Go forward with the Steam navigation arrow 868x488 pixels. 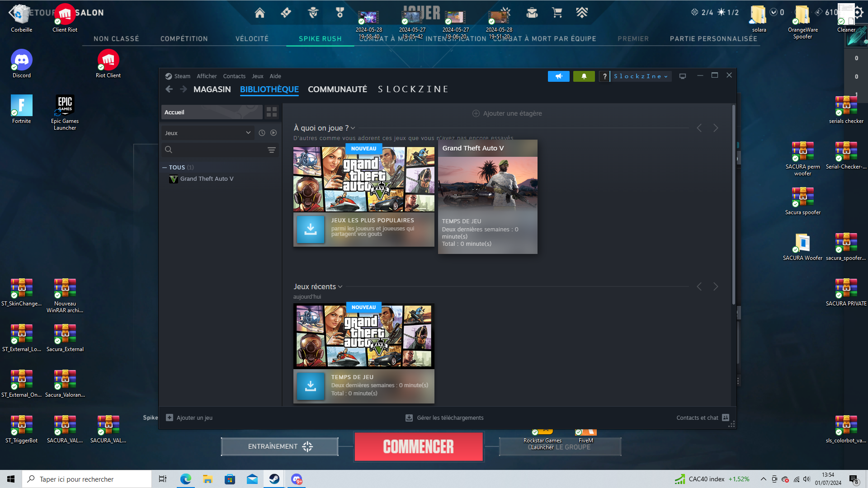click(184, 89)
